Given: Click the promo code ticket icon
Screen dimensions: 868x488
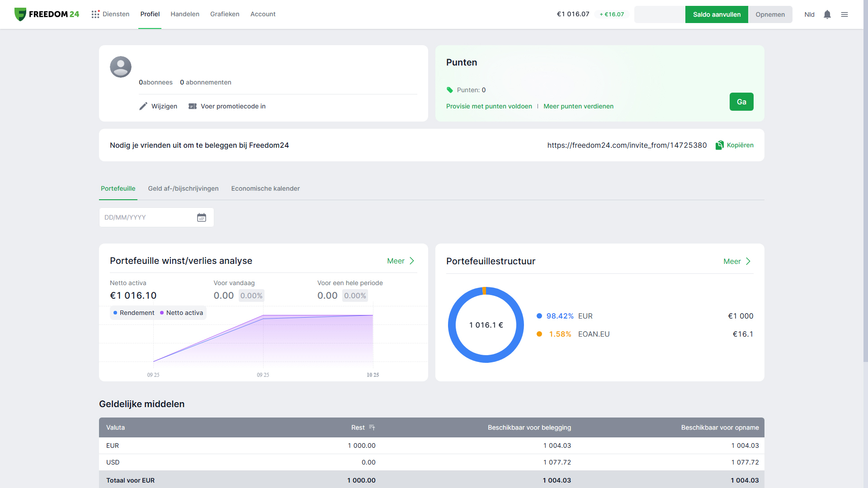Looking at the screenshot, I should coord(193,106).
